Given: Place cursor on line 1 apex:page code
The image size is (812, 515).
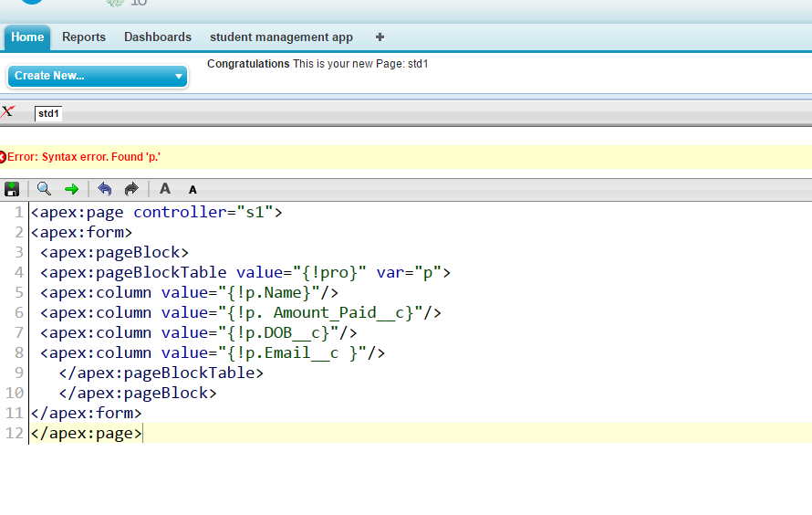Looking at the screenshot, I should point(155,213).
